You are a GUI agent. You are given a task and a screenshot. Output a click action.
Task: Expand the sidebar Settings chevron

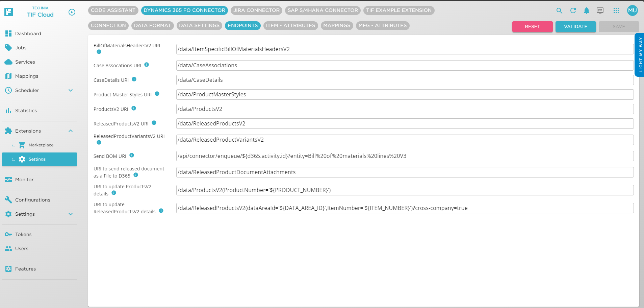click(x=71, y=214)
